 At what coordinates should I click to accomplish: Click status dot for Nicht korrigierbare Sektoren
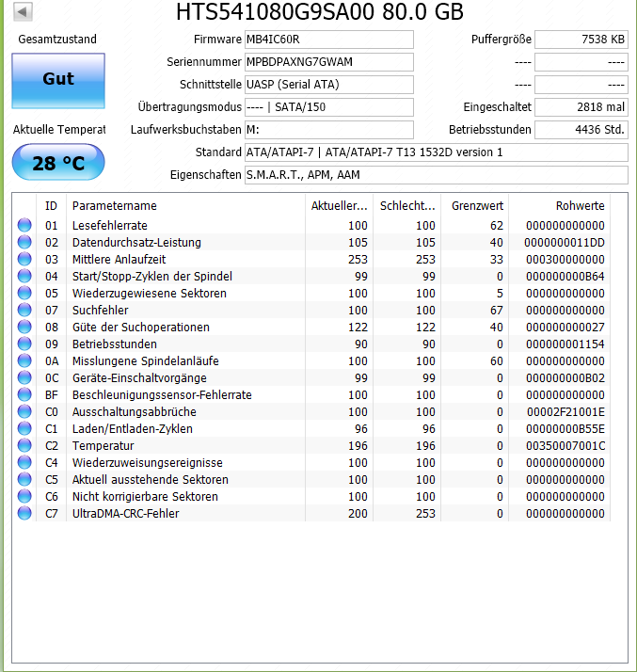(24, 496)
